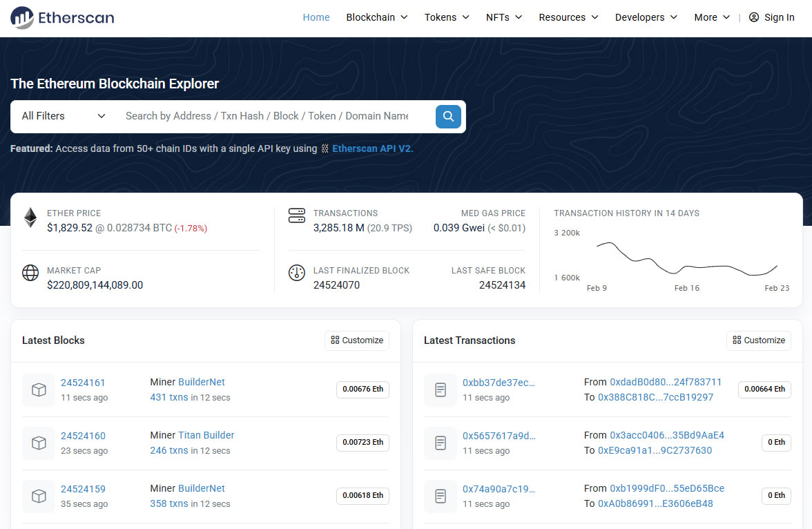
Task: Click the Med Gas Price 0.039 Gwei value
Action: coord(458,228)
